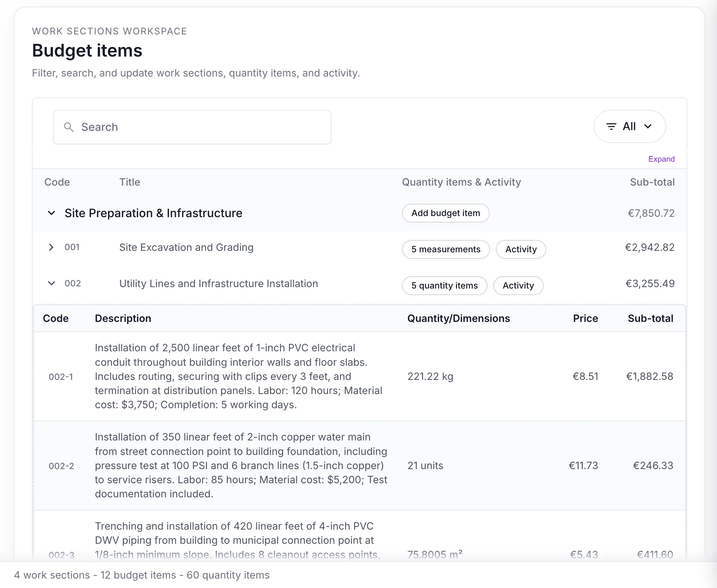The image size is (717, 588).
Task: Collapse section 002 Utility Lines and Infrastructure Installation
Action: click(x=51, y=283)
